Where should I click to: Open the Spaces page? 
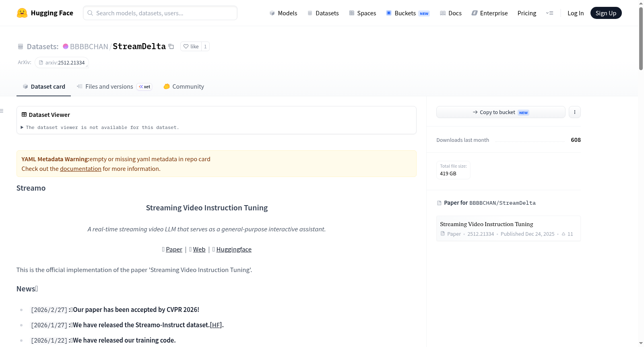click(363, 13)
